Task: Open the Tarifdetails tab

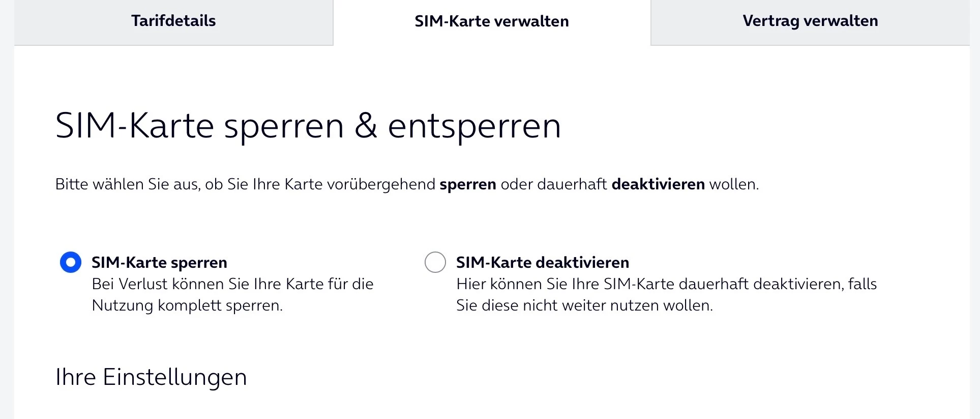Action: pyautogui.click(x=173, y=21)
